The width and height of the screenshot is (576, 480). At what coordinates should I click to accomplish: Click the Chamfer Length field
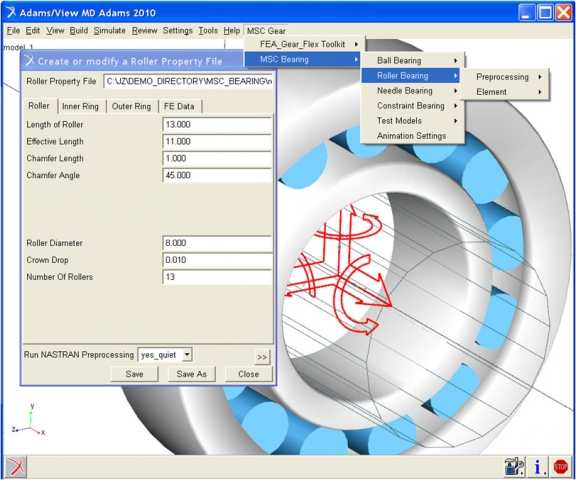tap(217, 158)
